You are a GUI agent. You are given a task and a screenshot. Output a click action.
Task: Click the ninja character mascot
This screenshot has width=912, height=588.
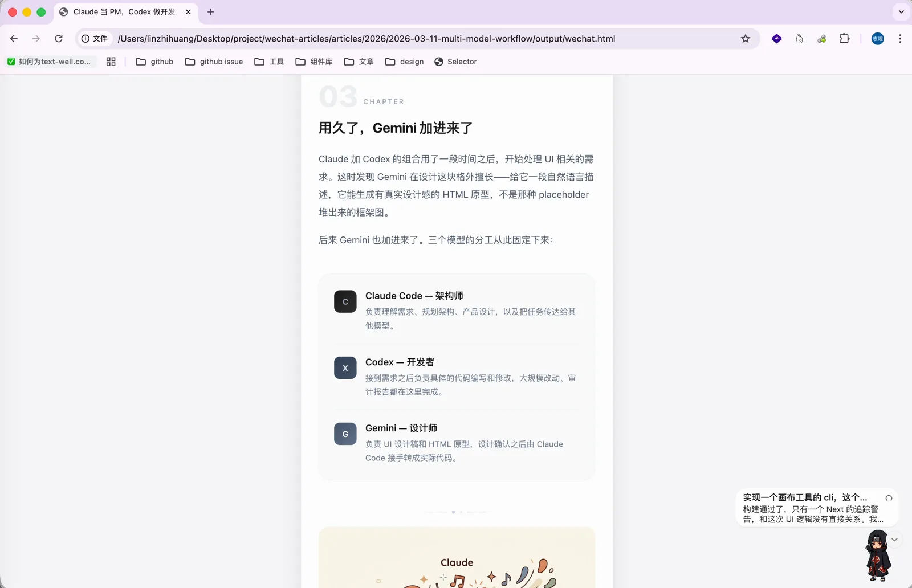click(x=878, y=556)
